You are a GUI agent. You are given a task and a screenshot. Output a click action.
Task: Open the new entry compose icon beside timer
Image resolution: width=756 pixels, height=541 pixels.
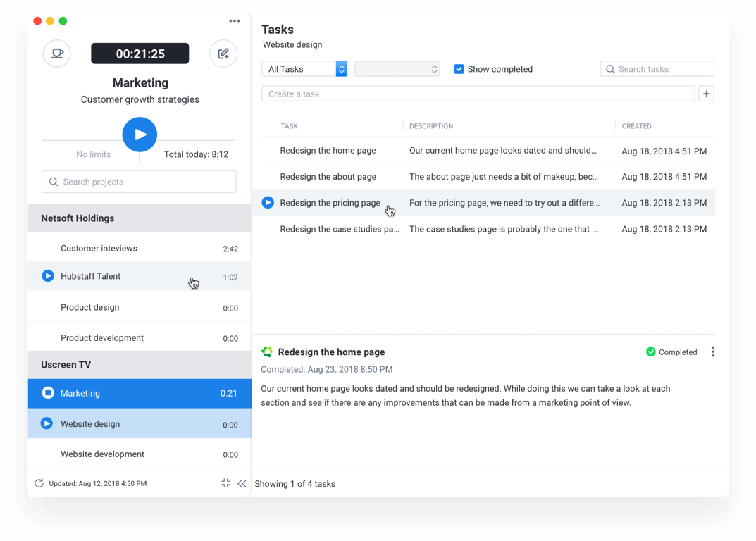[223, 54]
